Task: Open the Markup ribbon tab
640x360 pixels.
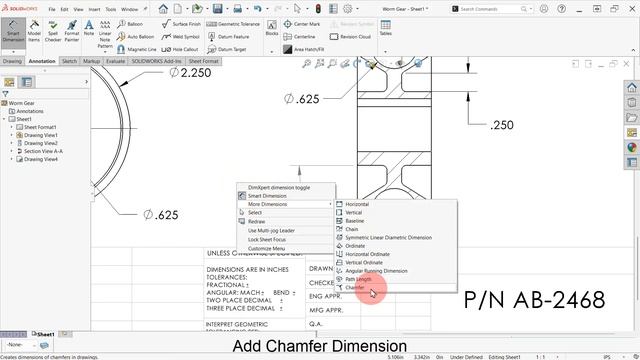Action: coord(91,61)
